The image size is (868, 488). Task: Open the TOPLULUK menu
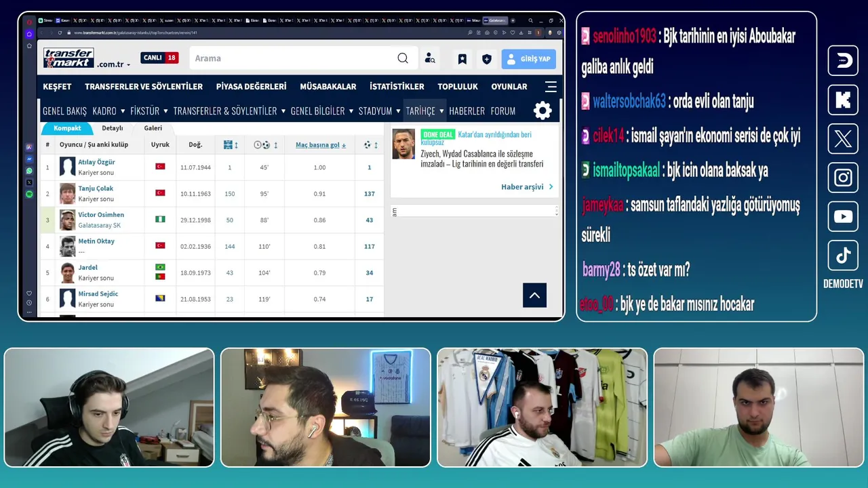(458, 87)
